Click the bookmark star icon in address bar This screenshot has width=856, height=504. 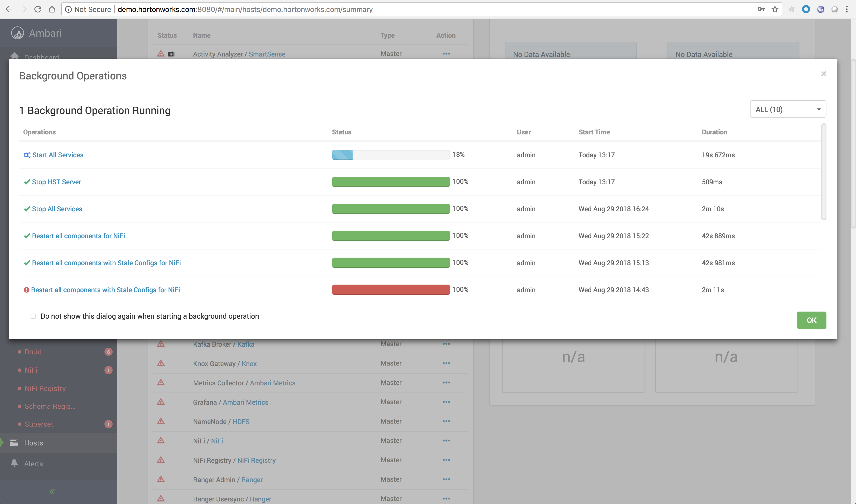coord(775,9)
